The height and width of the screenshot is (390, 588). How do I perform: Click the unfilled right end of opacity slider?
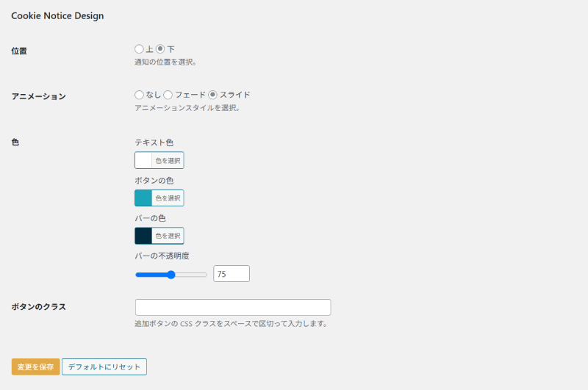click(198, 275)
